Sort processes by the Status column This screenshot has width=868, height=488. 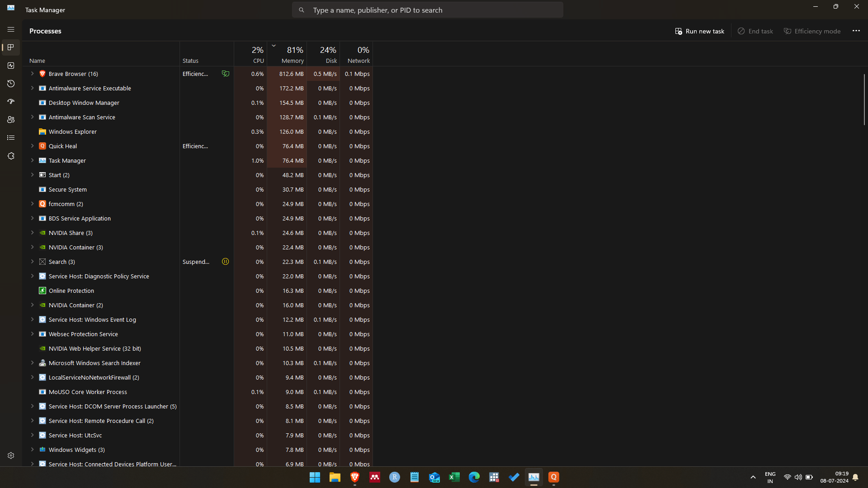point(207,54)
